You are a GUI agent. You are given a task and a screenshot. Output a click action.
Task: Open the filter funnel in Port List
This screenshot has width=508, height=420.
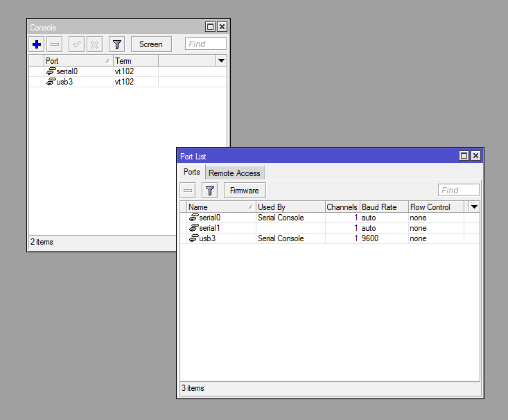click(209, 190)
